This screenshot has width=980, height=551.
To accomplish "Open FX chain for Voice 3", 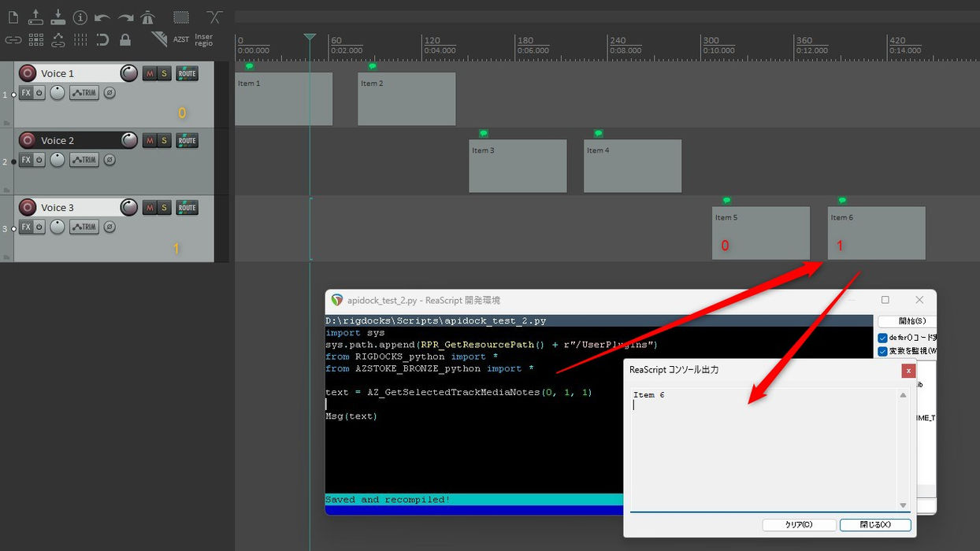I will point(26,227).
